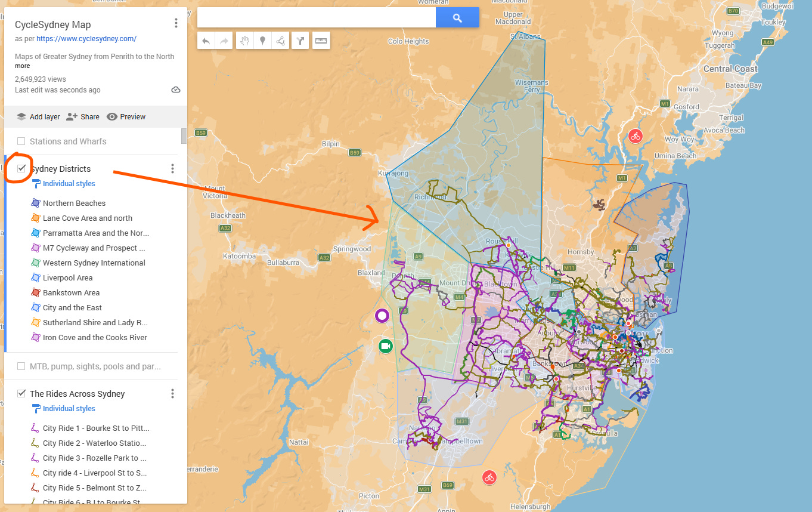The image size is (812, 512).
Task: Click City Ride 1 route line icon
Action: click(35, 428)
